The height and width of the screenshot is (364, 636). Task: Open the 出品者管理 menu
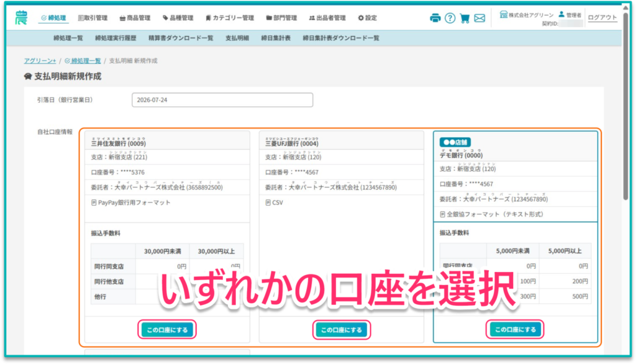tap(327, 18)
